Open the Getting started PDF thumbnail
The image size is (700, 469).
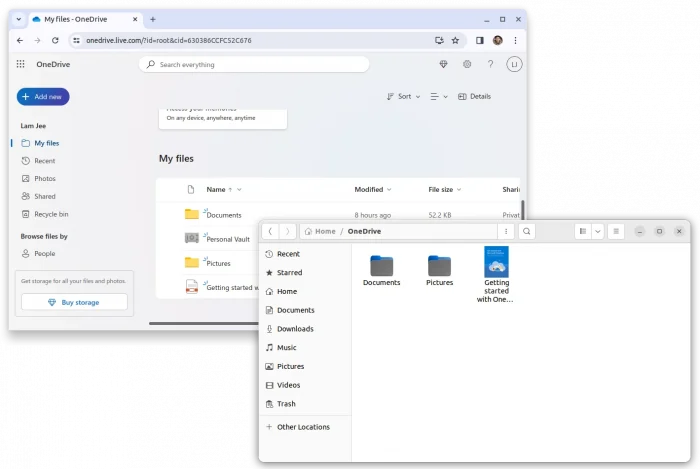click(496, 262)
